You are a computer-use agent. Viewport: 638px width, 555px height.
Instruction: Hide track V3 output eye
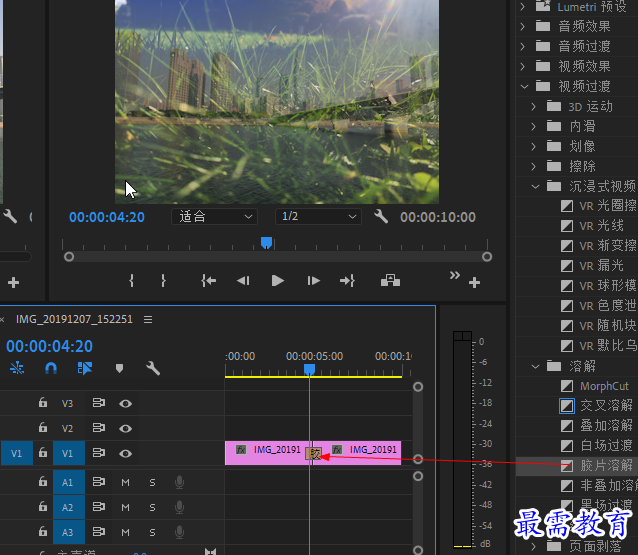point(125,403)
